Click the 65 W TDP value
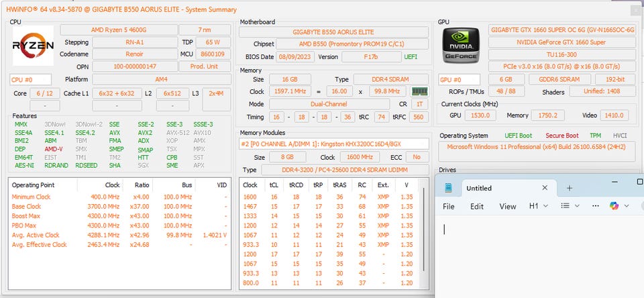The width and height of the screenshot is (644, 298). click(213, 42)
